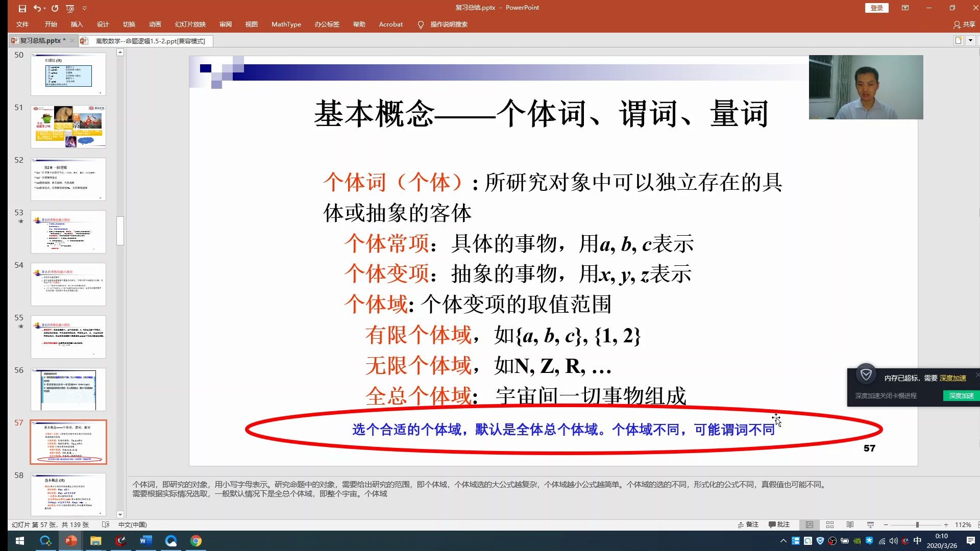The image size is (980, 551).
Task: Select the Acrobat tab in ribbon
Action: point(390,24)
